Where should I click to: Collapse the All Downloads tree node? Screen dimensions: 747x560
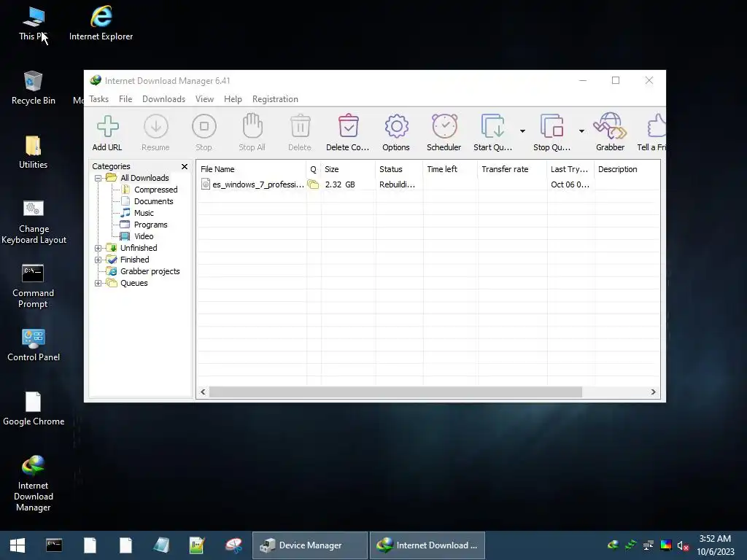[98, 178]
